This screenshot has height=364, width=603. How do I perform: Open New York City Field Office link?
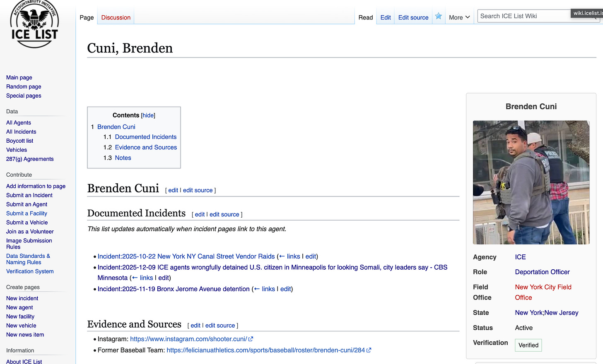pyautogui.click(x=543, y=292)
